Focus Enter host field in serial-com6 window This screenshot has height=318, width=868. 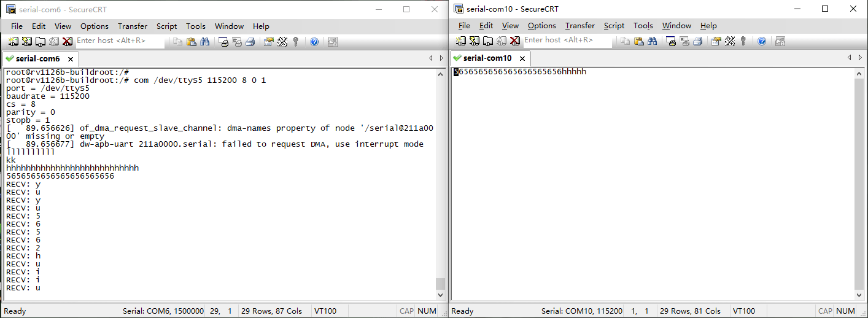coord(120,41)
